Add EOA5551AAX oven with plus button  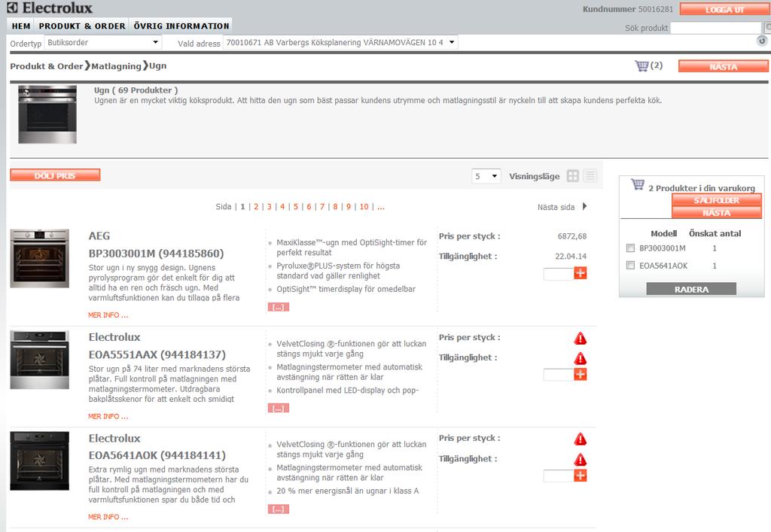581,375
